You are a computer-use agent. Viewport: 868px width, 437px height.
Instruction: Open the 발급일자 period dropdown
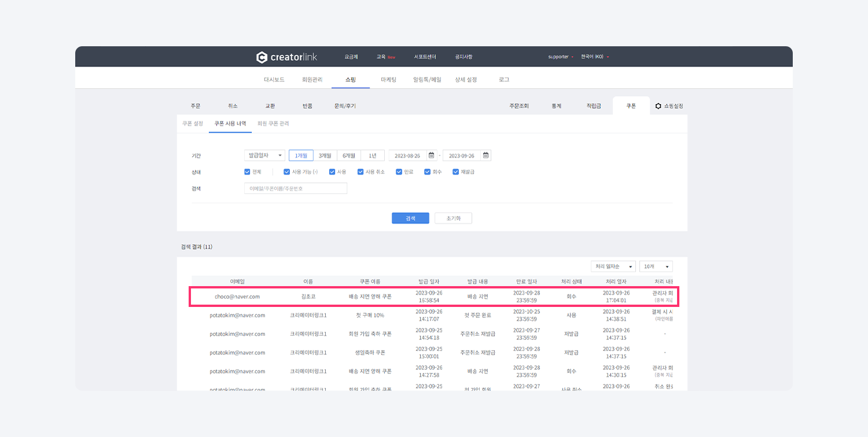(x=264, y=155)
